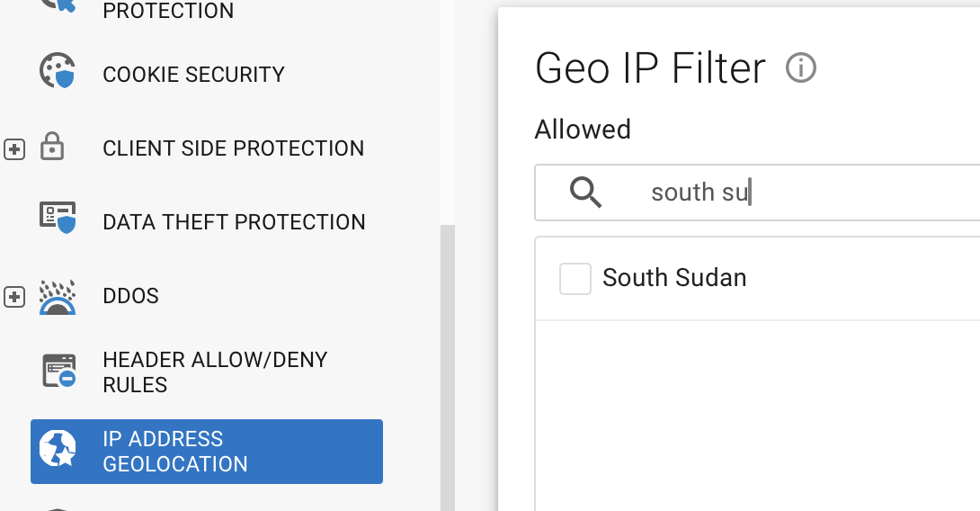Click the magnifier search icon

pos(585,192)
